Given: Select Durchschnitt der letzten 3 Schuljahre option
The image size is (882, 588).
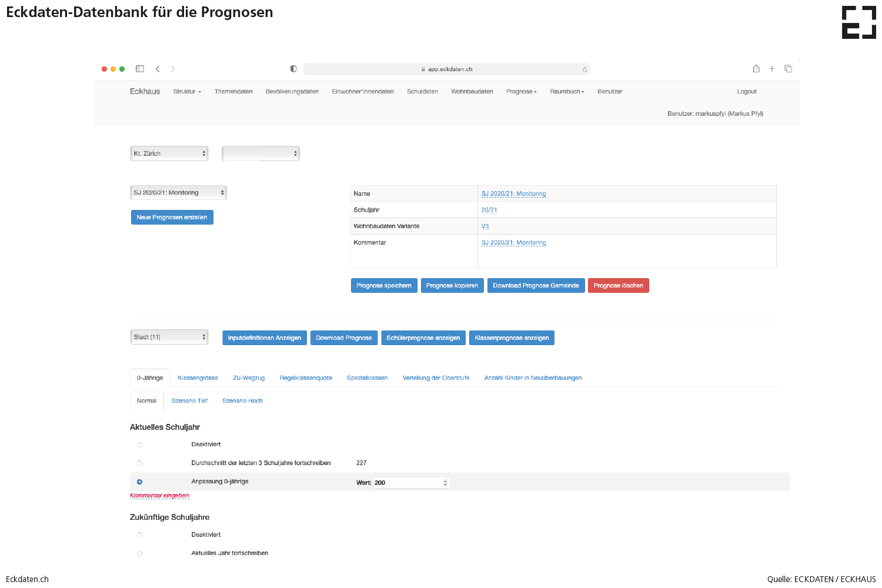Looking at the screenshot, I should 139,463.
